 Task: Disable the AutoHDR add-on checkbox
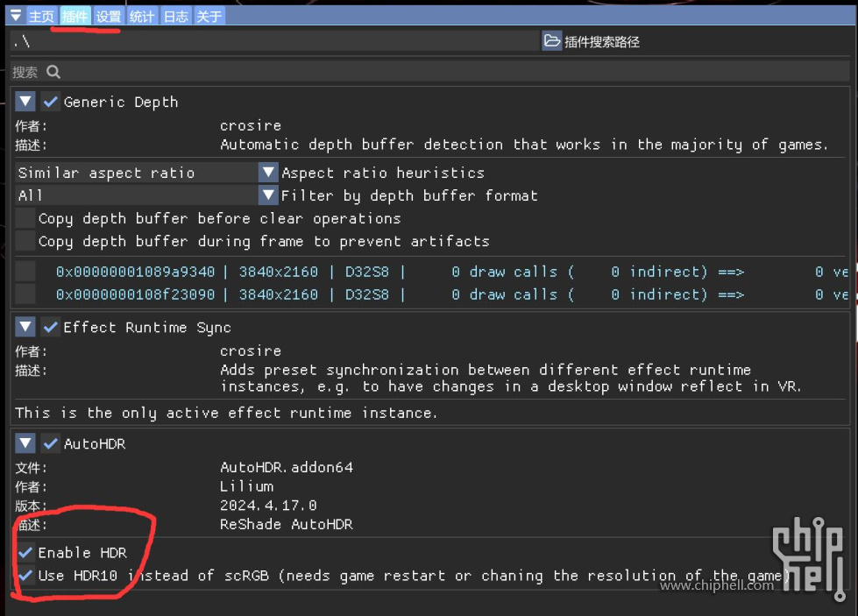click(50, 443)
